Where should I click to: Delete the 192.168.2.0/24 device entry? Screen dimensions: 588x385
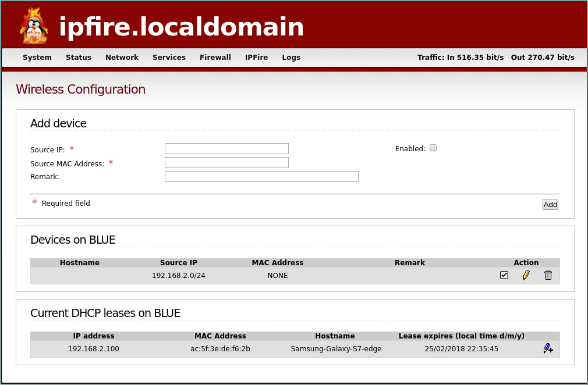[x=548, y=275]
